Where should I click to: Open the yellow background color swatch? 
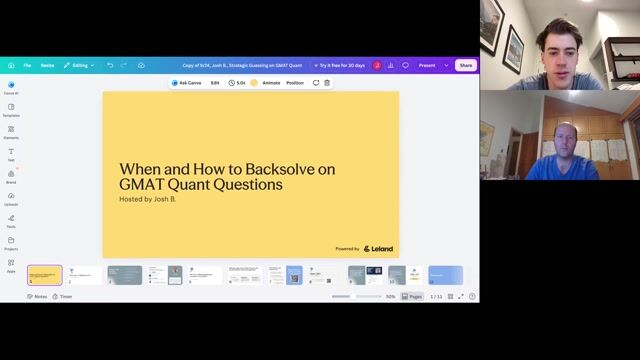(x=254, y=83)
